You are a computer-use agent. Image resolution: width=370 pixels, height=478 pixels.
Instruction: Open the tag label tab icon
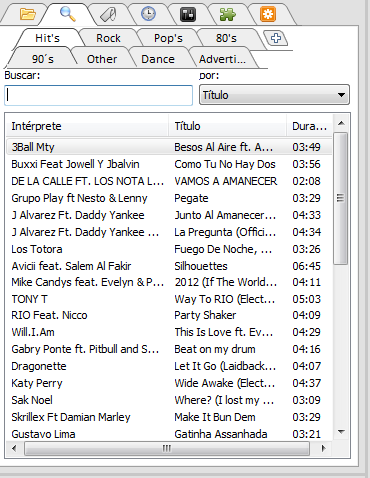108,15
